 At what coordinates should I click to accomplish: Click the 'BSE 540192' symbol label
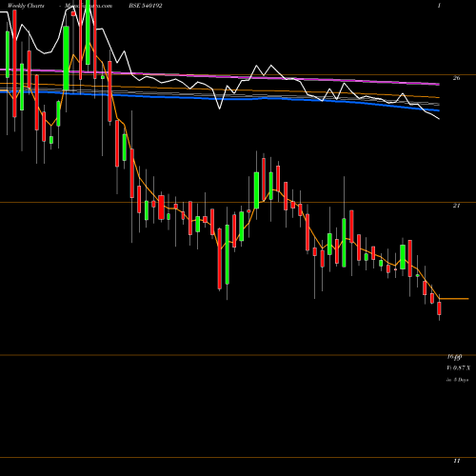tap(146, 6)
